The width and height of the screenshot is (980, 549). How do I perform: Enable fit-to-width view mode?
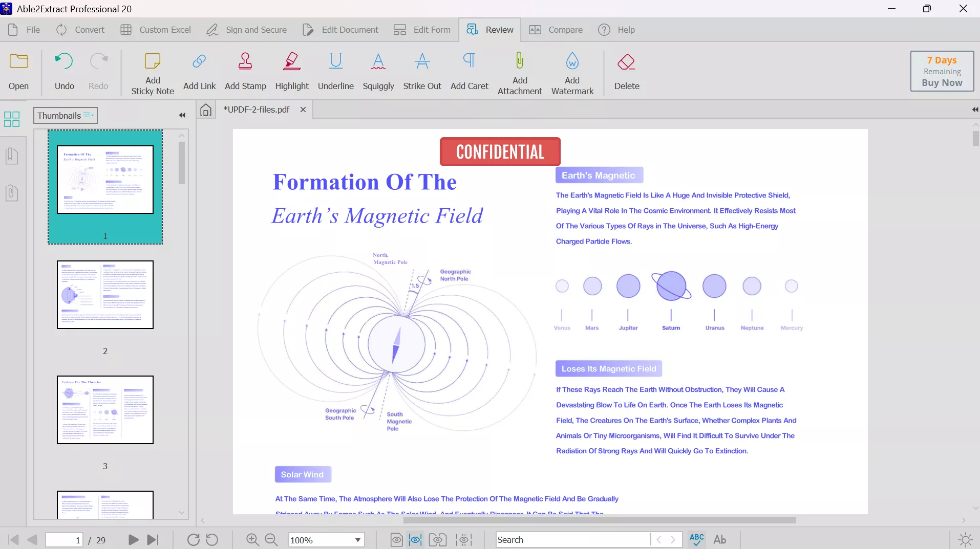[415, 539]
